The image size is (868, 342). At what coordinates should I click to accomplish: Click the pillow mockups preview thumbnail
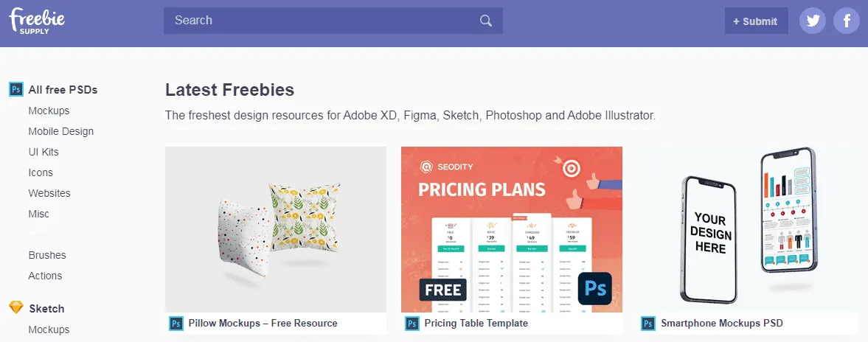[x=276, y=228]
